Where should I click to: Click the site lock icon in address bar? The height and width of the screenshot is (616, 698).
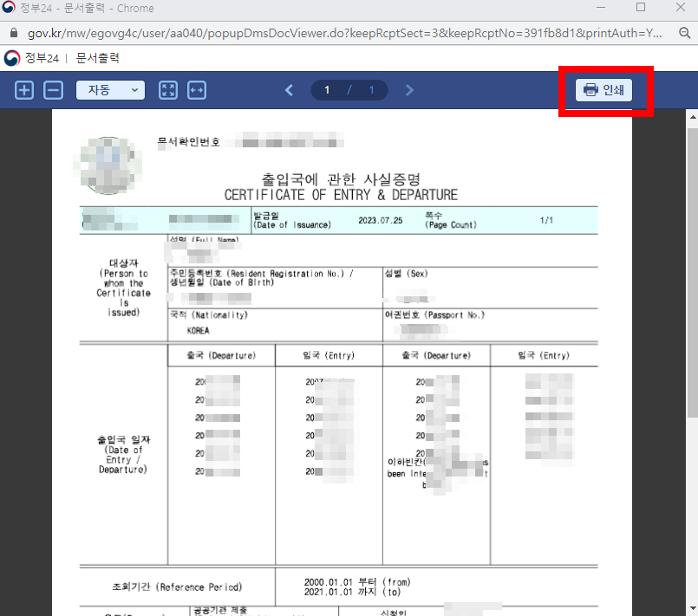coord(14,33)
